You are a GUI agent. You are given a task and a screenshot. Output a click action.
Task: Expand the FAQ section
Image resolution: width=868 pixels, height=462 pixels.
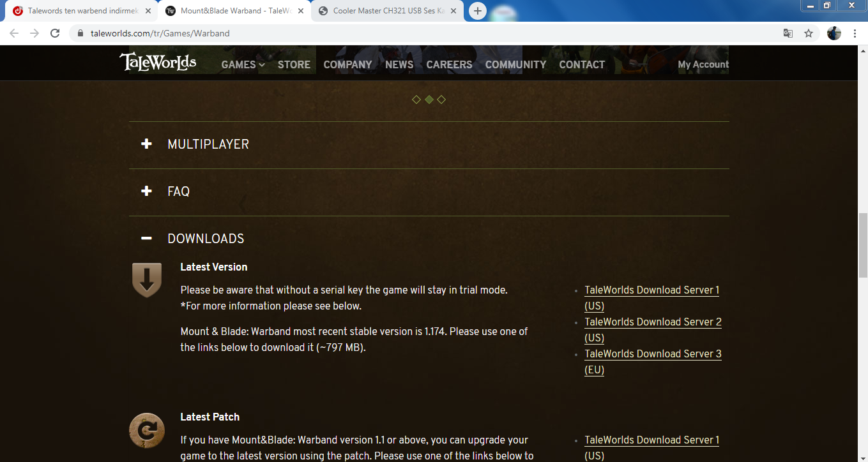click(429, 191)
